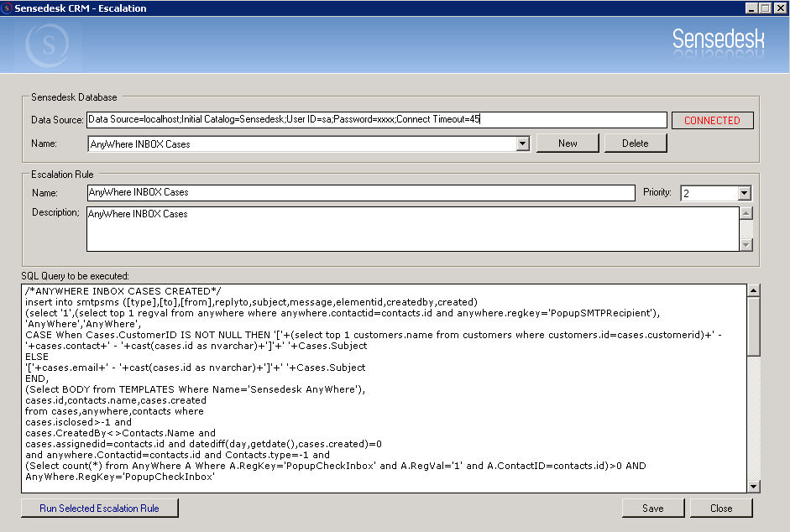Click the 'Select BODY from TEMPLATES' line
The width and height of the screenshot is (790, 532).
tap(195, 389)
